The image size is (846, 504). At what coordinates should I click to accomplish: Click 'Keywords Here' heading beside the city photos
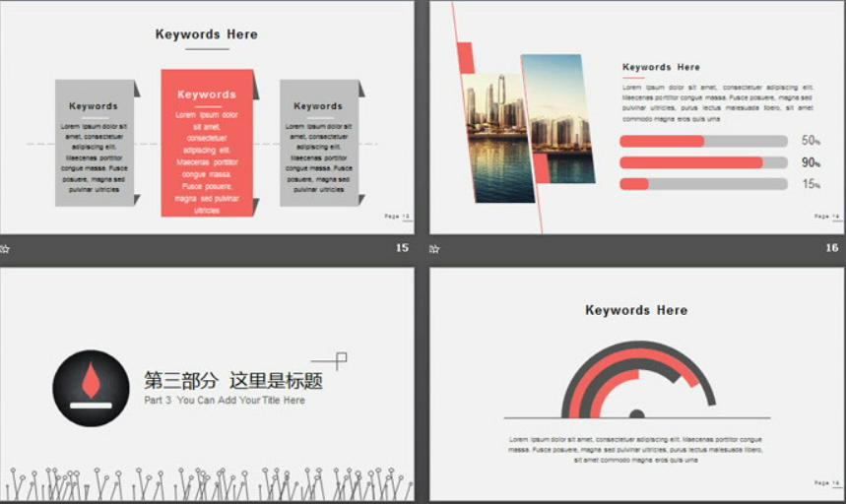click(661, 67)
